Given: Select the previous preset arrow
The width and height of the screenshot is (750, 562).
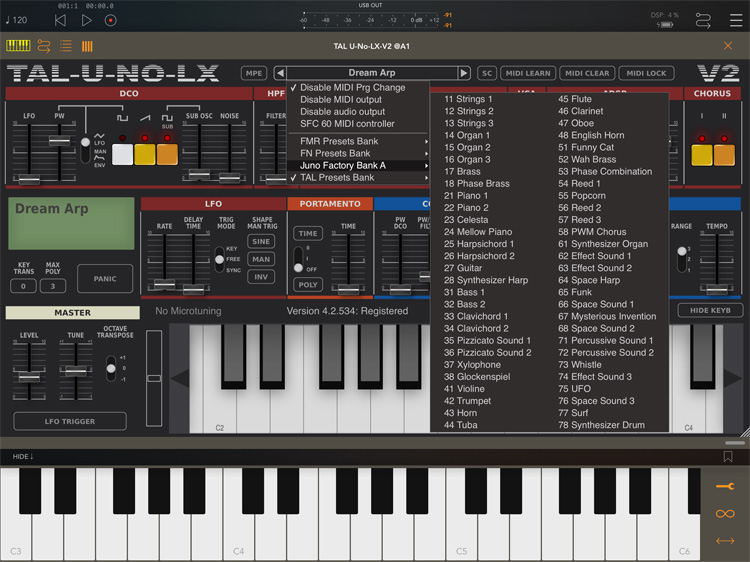Looking at the screenshot, I should tap(280, 73).
